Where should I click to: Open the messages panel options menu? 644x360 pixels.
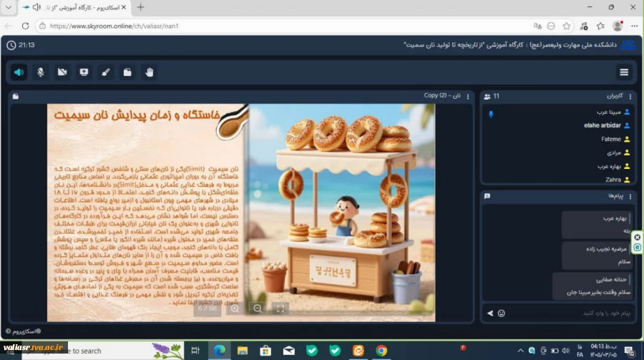tap(630, 196)
